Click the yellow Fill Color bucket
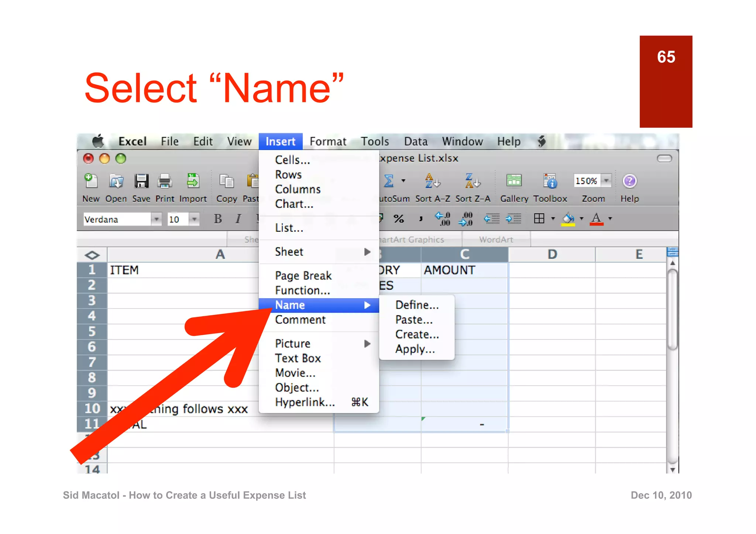Viewport: 756px width, 534px height. (568, 219)
